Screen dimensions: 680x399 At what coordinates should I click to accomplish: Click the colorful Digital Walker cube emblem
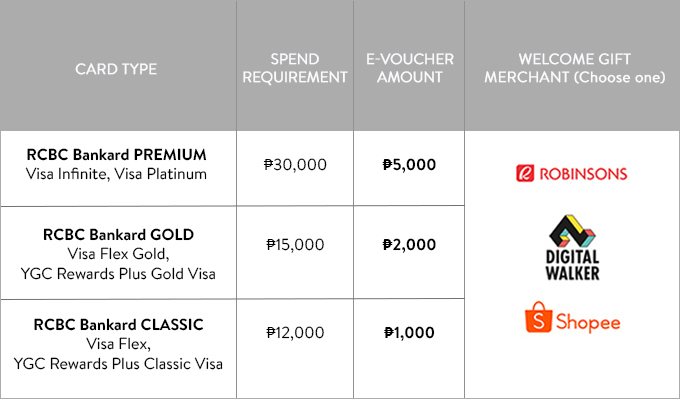pyautogui.click(x=572, y=231)
